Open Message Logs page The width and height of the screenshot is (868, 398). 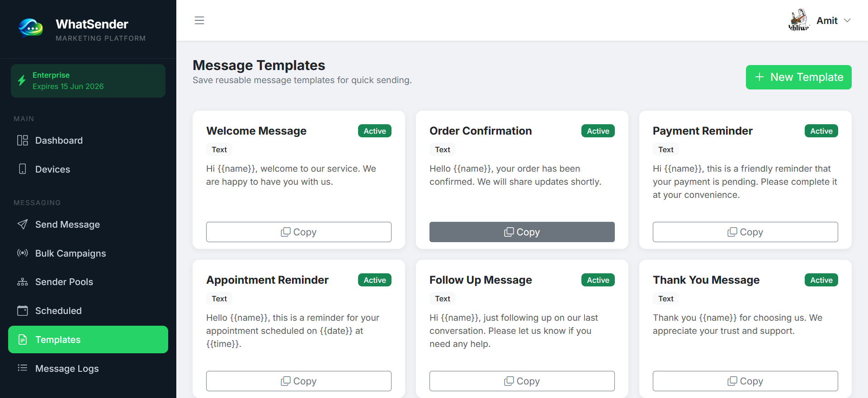88,369
